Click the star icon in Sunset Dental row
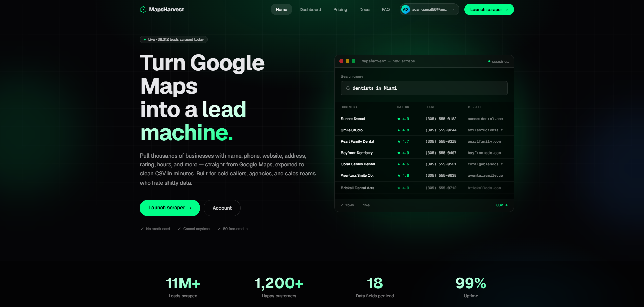 399,119
